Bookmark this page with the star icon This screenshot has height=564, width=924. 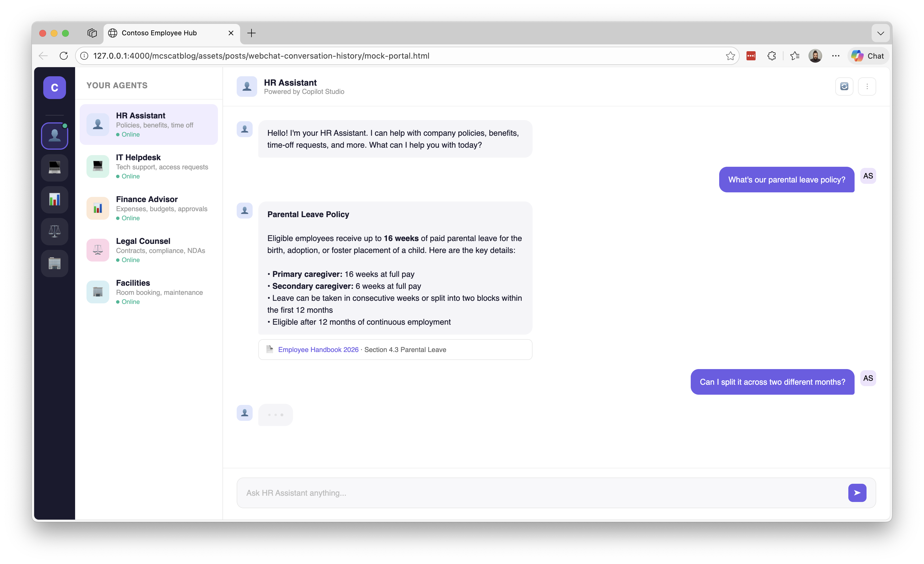[730, 56]
